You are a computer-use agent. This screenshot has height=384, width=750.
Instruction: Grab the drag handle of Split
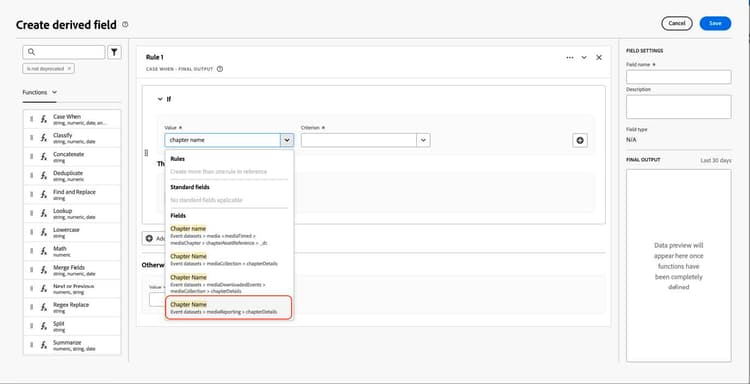(32, 326)
